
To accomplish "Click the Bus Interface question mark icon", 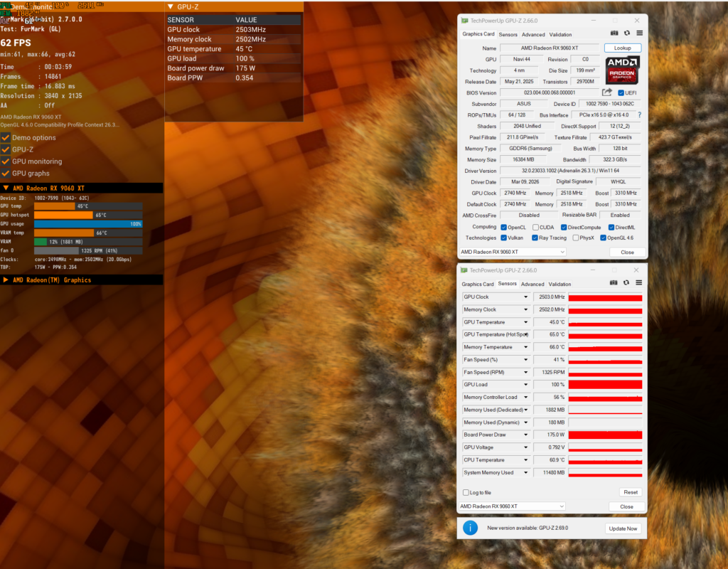I will tap(639, 115).
